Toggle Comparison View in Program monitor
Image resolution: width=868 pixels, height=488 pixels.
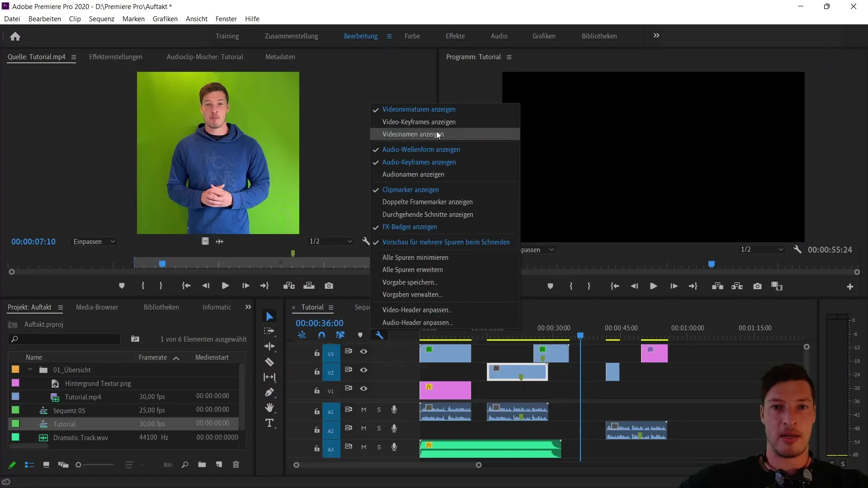777,286
